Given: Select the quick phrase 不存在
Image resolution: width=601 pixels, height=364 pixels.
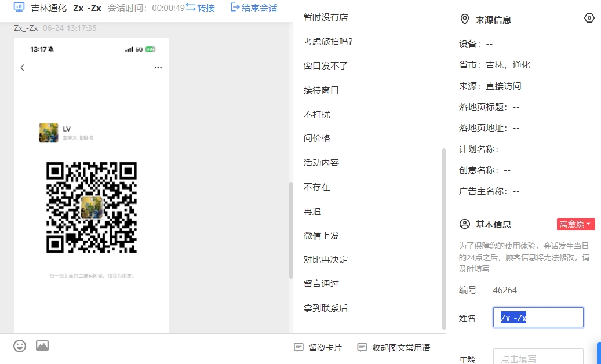Looking at the screenshot, I should (x=316, y=187).
